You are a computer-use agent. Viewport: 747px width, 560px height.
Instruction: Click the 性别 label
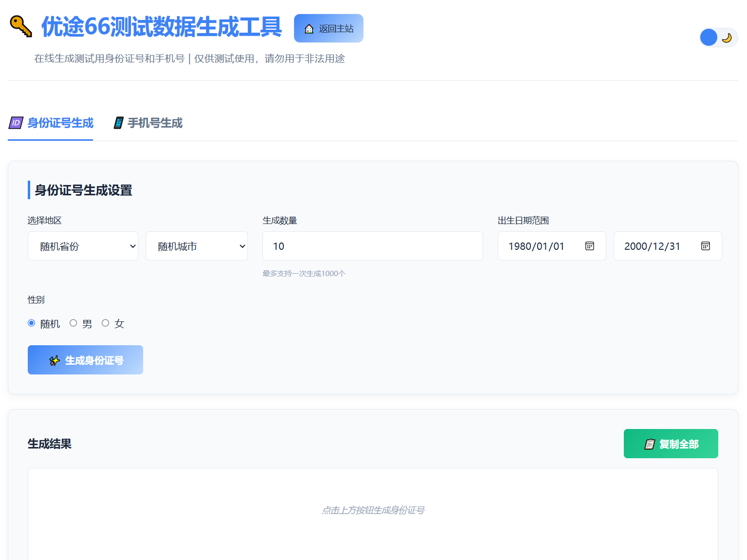[x=36, y=299]
